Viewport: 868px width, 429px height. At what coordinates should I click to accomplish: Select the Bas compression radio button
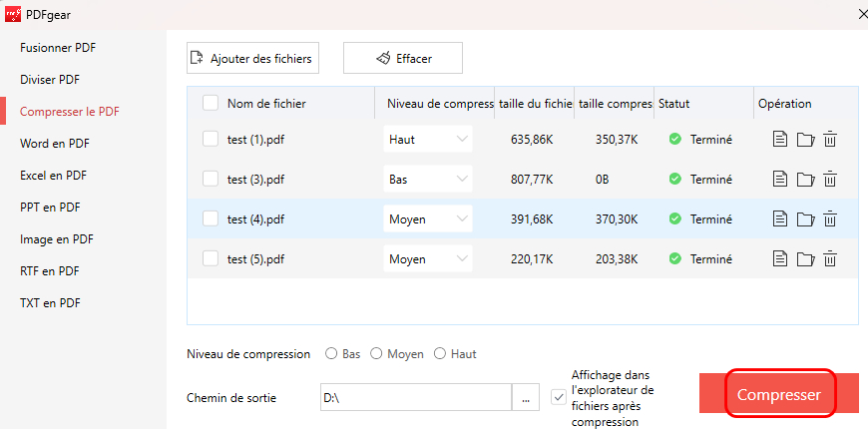point(331,354)
